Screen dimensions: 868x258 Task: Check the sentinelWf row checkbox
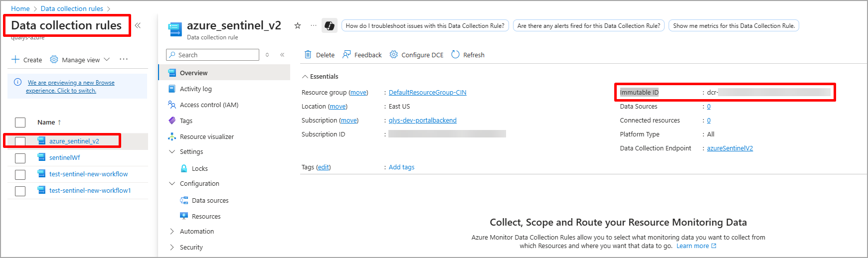point(20,158)
